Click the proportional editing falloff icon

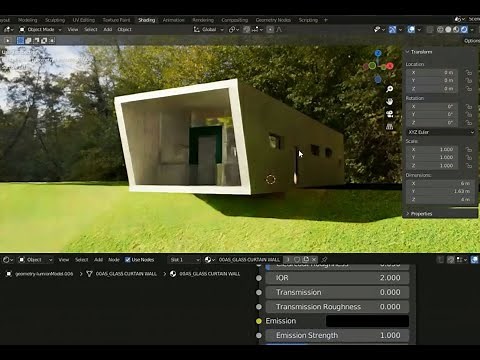pos(279,30)
